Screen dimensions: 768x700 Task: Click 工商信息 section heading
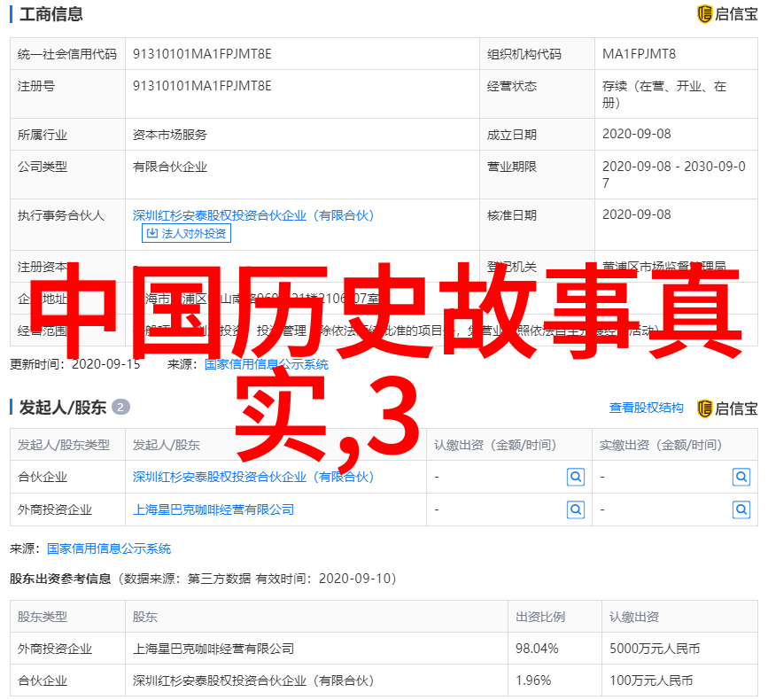[51, 13]
